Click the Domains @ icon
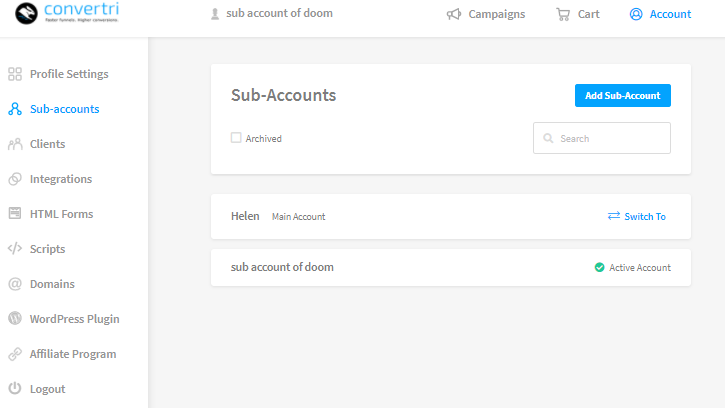Viewport: 725px width, 408px height. (x=15, y=284)
